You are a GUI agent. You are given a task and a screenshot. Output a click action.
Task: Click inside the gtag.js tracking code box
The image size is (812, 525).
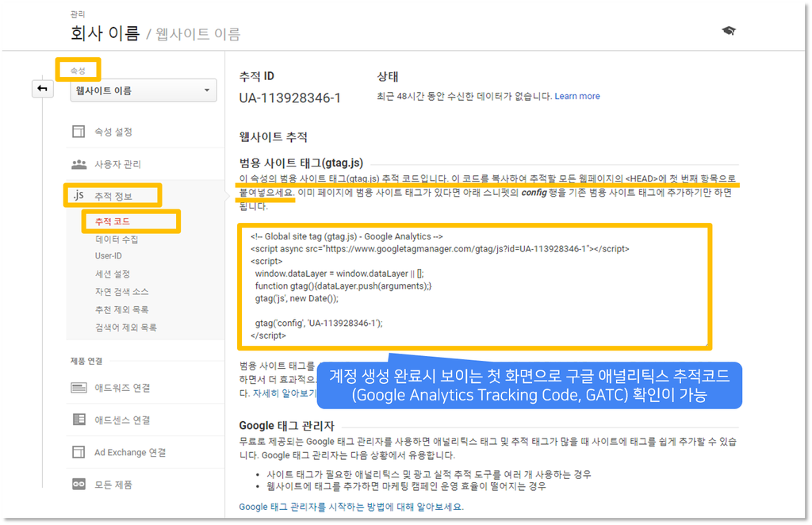click(474, 286)
